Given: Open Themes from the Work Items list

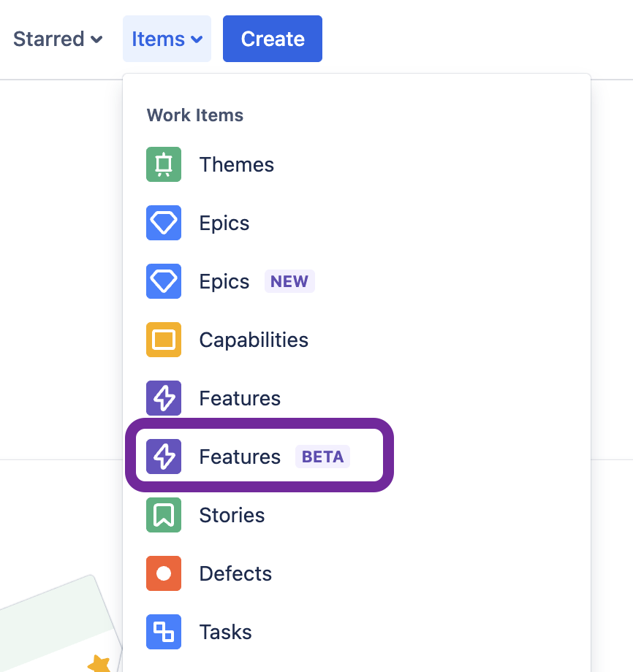Looking at the screenshot, I should [236, 164].
